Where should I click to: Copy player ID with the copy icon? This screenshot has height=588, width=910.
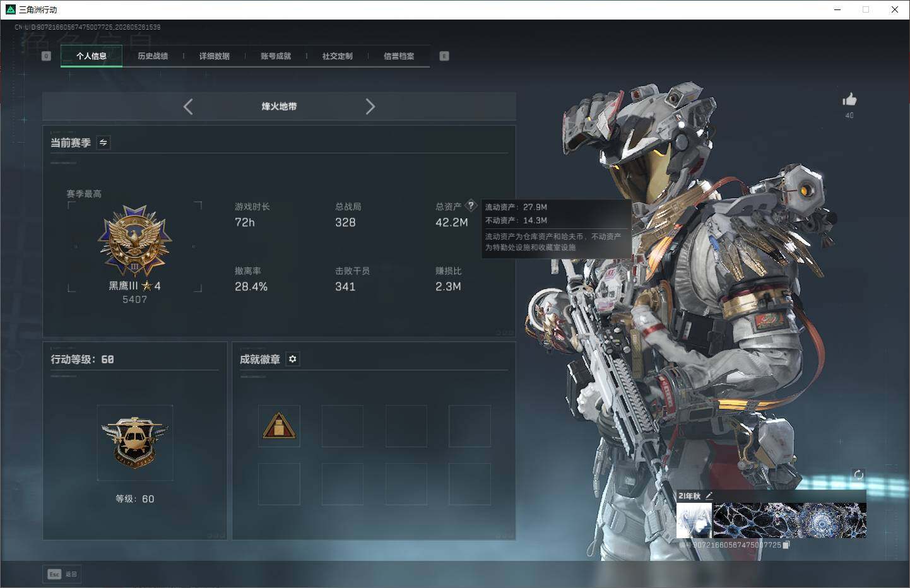pos(786,545)
